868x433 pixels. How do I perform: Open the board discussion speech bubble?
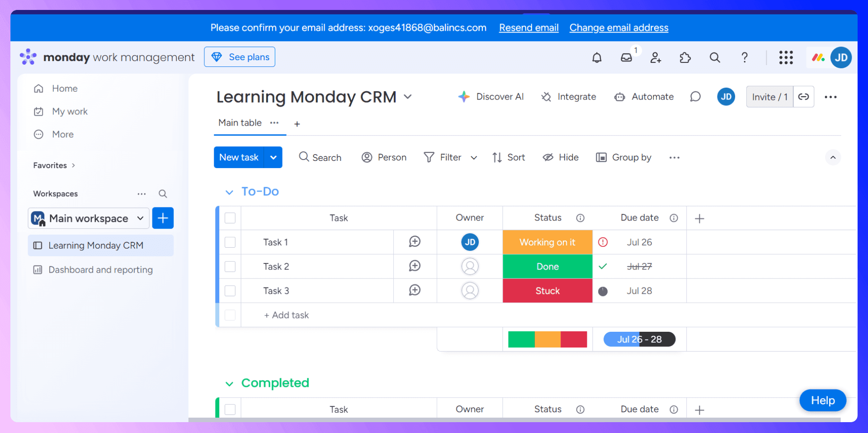(695, 97)
